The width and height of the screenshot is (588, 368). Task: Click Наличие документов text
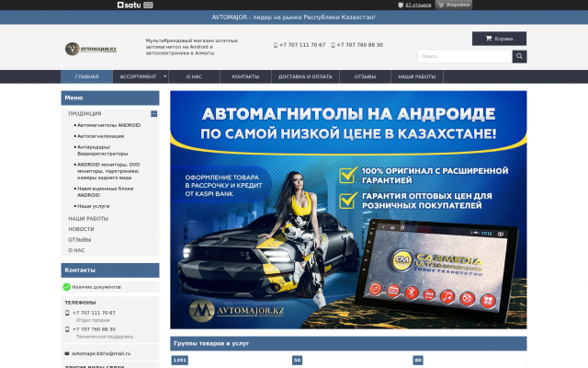click(96, 287)
